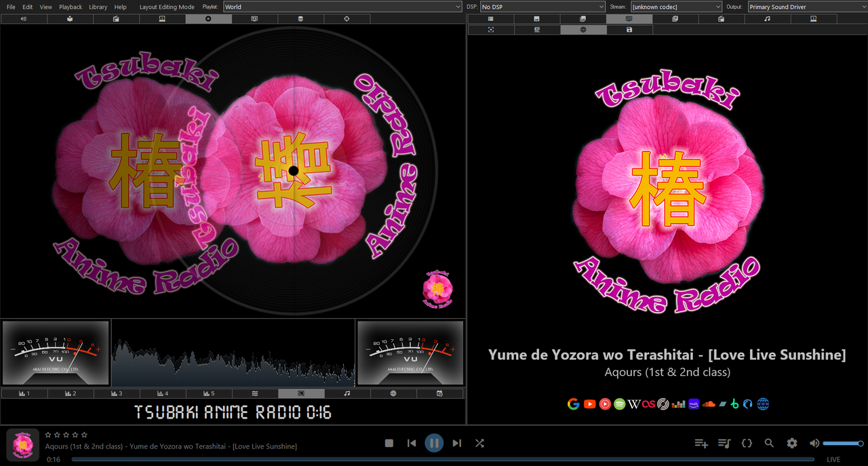Click the curly braces scripting icon
This screenshot has height=466, width=868.
click(x=747, y=443)
